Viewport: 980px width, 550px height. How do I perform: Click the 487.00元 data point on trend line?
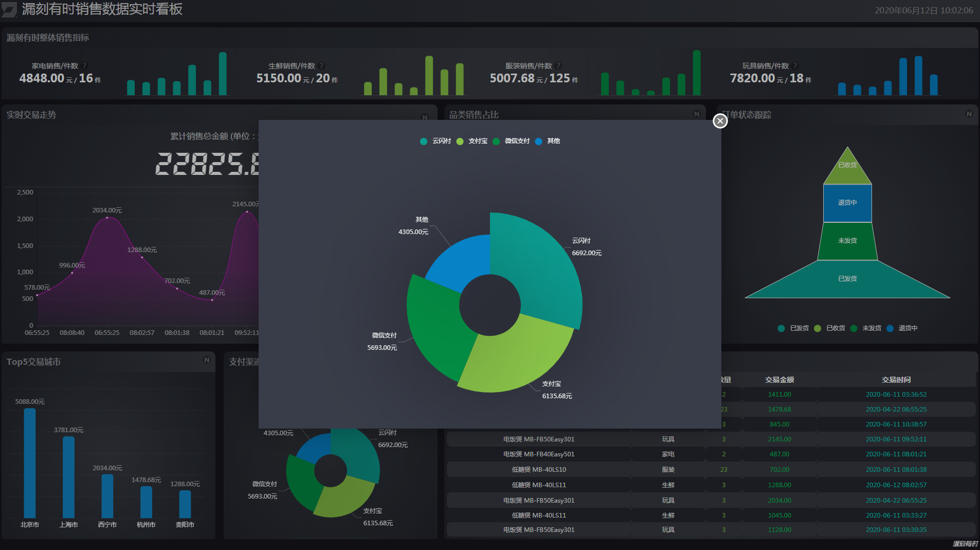pyautogui.click(x=212, y=300)
